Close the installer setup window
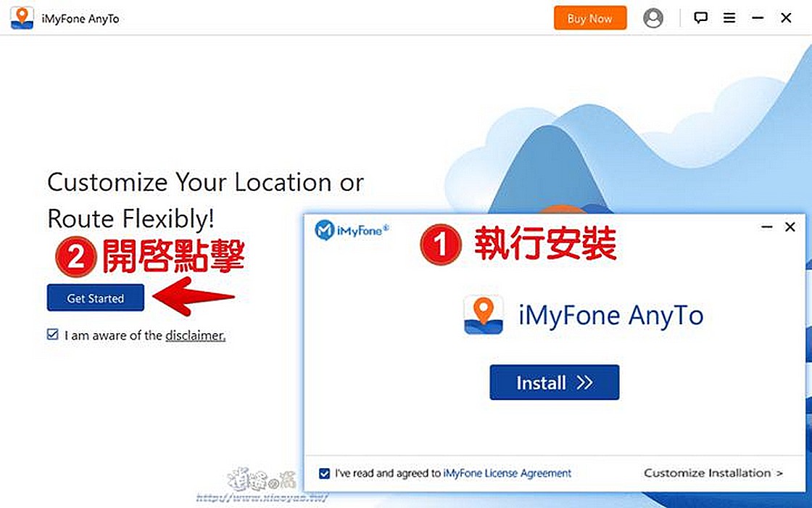Image resolution: width=812 pixels, height=508 pixels. coord(790,226)
